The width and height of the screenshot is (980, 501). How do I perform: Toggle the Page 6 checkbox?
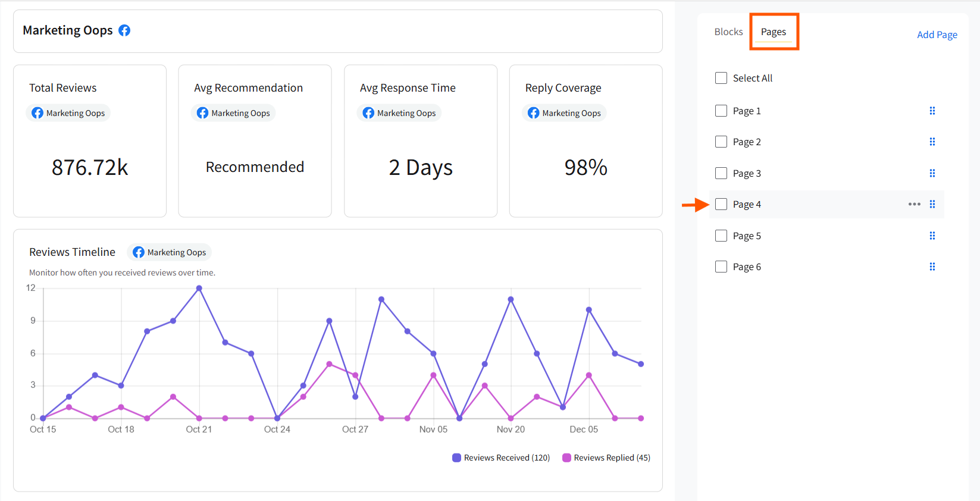point(721,267)
